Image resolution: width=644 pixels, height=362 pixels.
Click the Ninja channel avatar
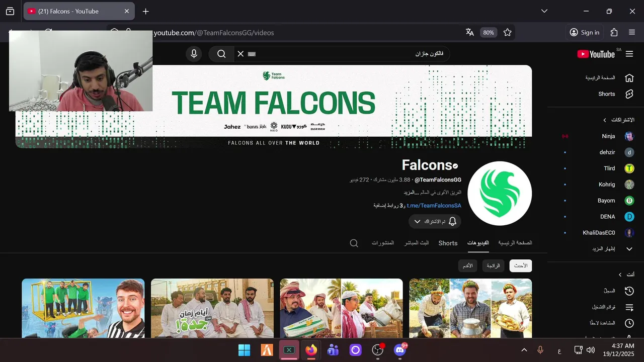click(629, 136)
